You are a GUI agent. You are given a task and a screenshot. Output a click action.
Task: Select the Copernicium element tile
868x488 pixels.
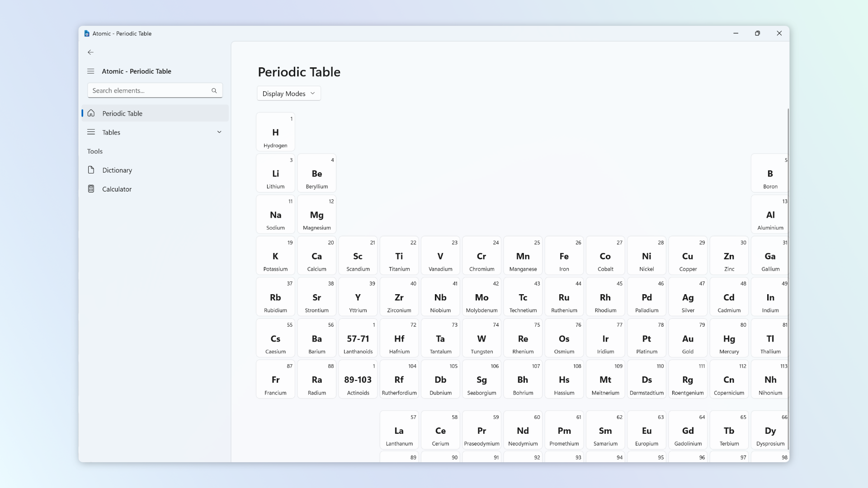729,380
